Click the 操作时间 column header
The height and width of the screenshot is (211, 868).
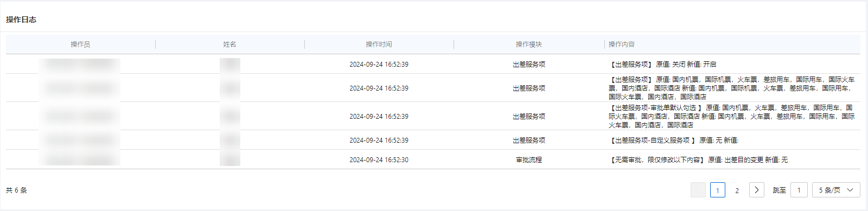(379, 44)
